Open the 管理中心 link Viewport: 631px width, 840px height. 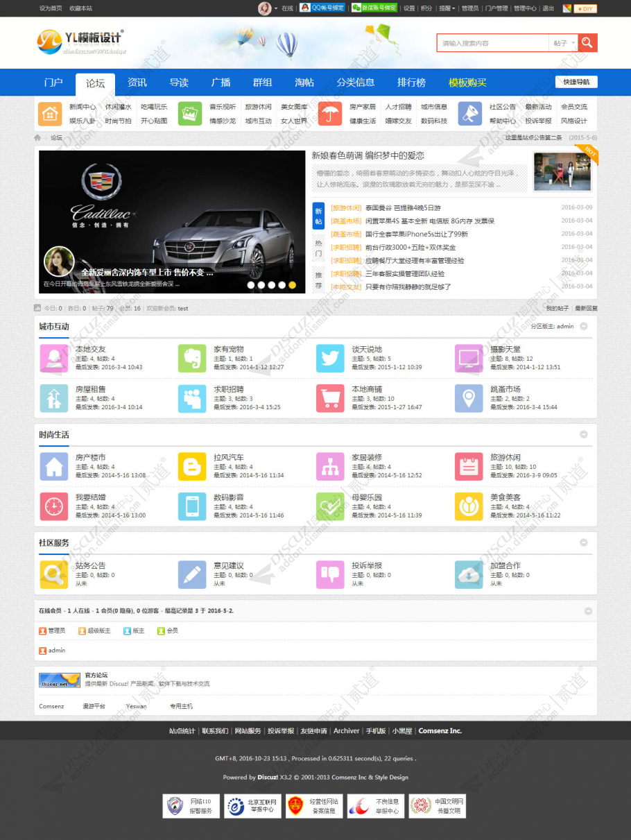click(525, 8)
